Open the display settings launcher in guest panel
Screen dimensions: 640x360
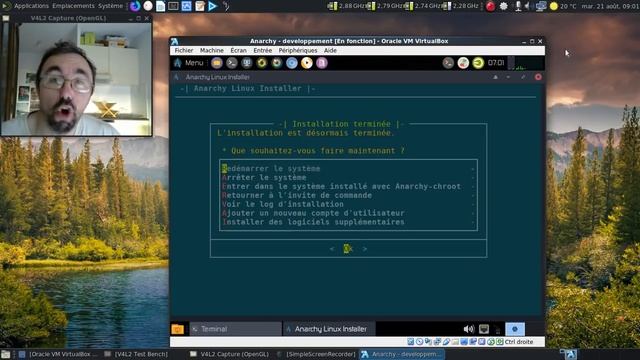[x=247, y=63]
